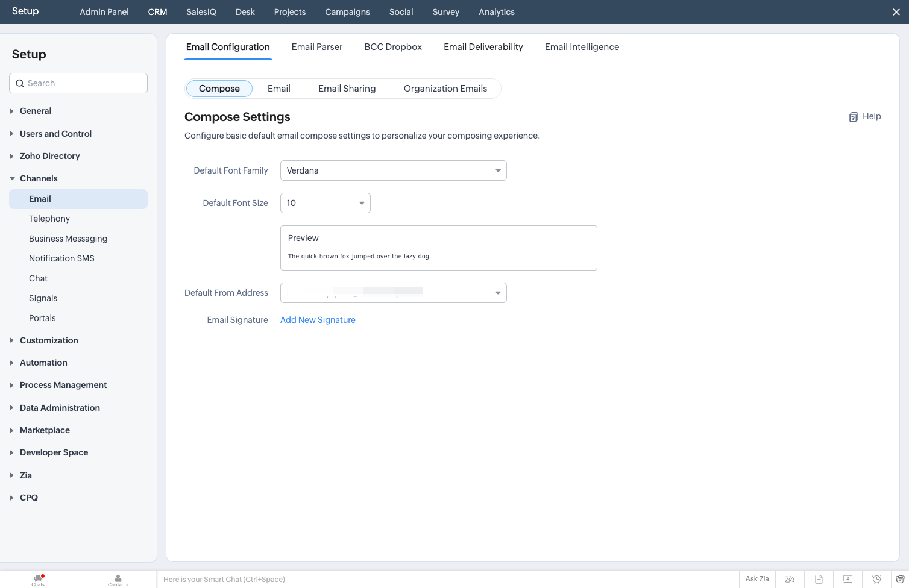Click the presentation screen icon in bottom bar

coord(848,579)
